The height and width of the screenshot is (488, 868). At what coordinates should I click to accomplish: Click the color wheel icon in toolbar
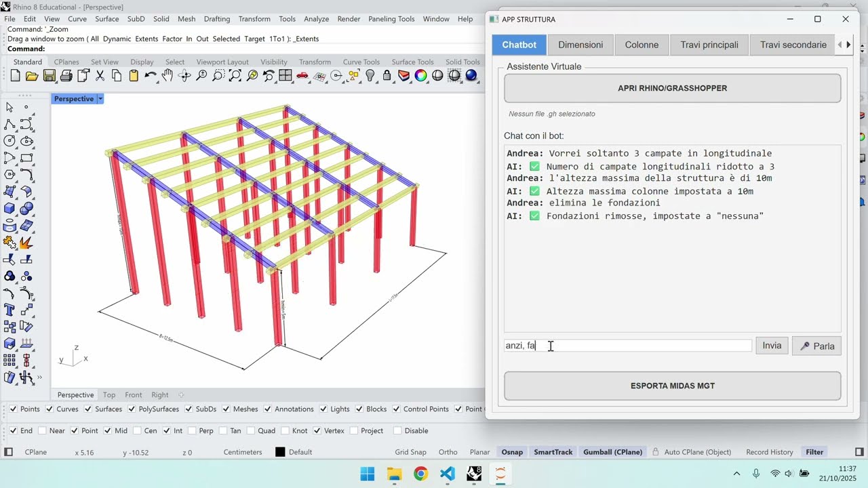click(x=420, y=76)
